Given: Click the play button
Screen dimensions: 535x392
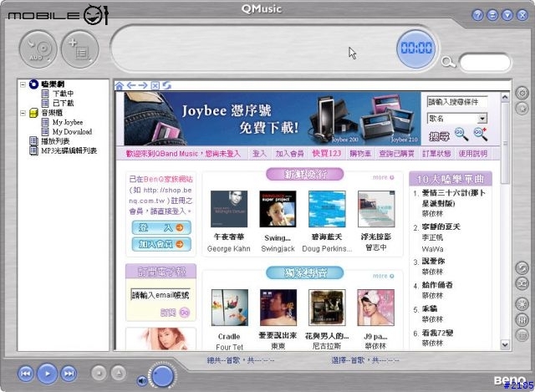Looking at the screenshot, I should (x=47, y=374).
